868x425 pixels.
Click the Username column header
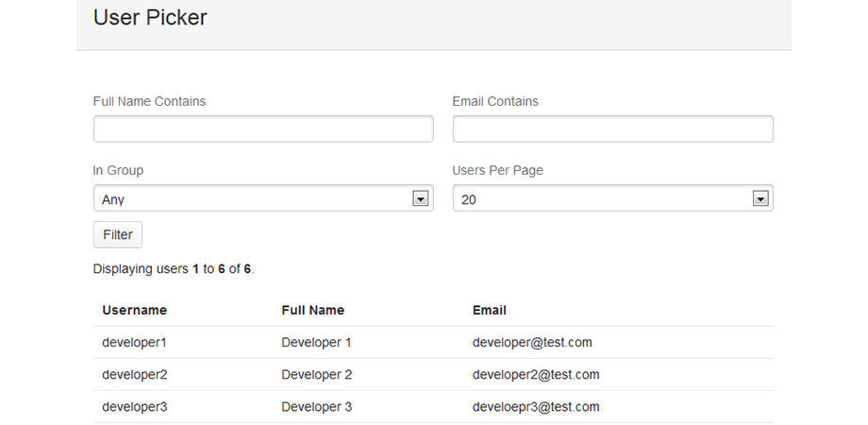tap(135, 310)
